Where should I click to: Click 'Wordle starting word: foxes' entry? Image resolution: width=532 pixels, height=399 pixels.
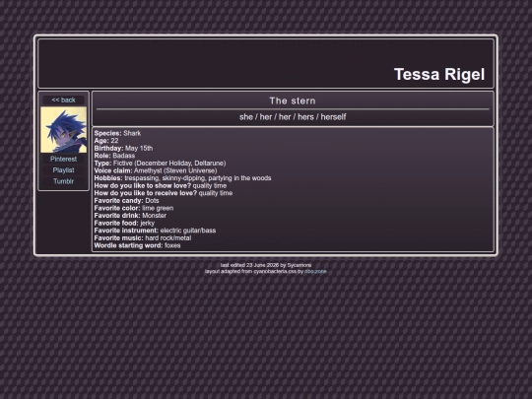[x=137, y=245]
